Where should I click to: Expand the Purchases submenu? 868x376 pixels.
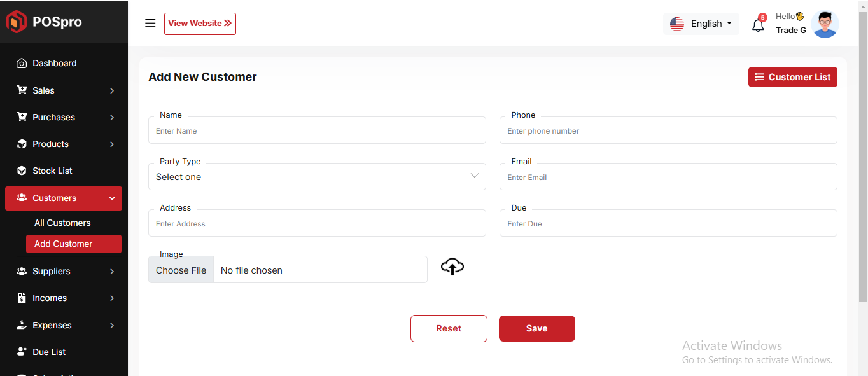[x=64, y=117]
